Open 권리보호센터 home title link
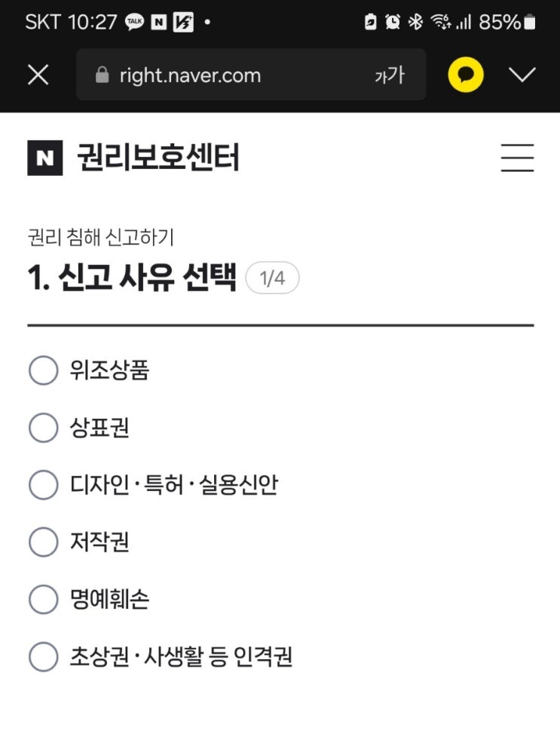Screen dimensions: 560x734 (x=158, y=158)
